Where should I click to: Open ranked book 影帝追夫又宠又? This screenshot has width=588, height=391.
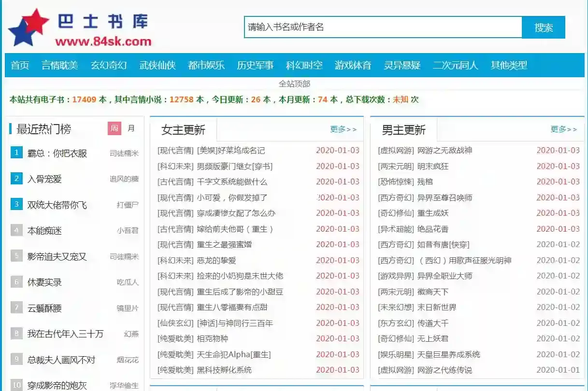(x=57, y=256)
